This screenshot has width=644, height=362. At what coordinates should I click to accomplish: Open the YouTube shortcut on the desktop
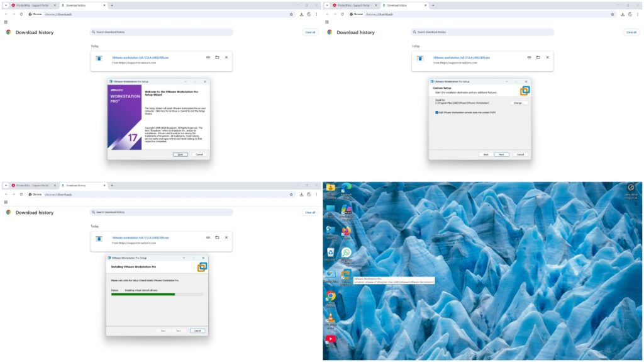coord(330,340)
